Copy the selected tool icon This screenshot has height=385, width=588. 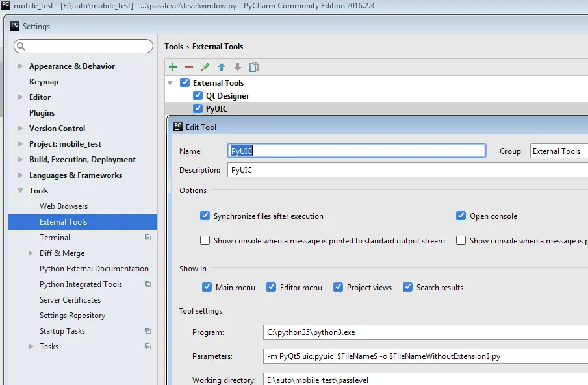[x=254, y=67]
